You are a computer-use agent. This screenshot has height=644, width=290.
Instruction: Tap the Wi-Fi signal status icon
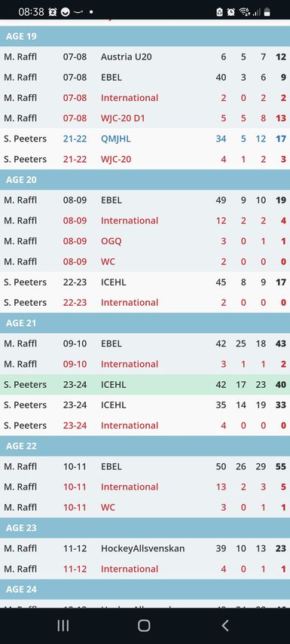click(244, 12)
